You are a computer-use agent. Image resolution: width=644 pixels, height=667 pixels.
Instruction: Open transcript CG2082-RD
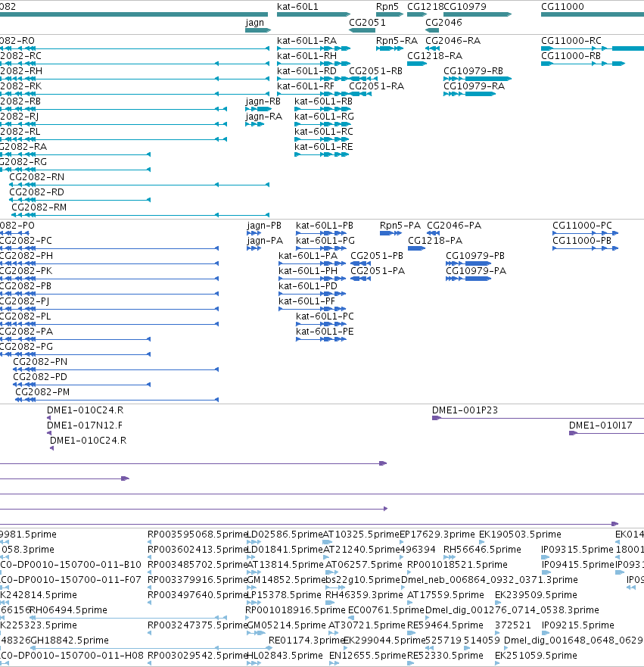point(80,200)
